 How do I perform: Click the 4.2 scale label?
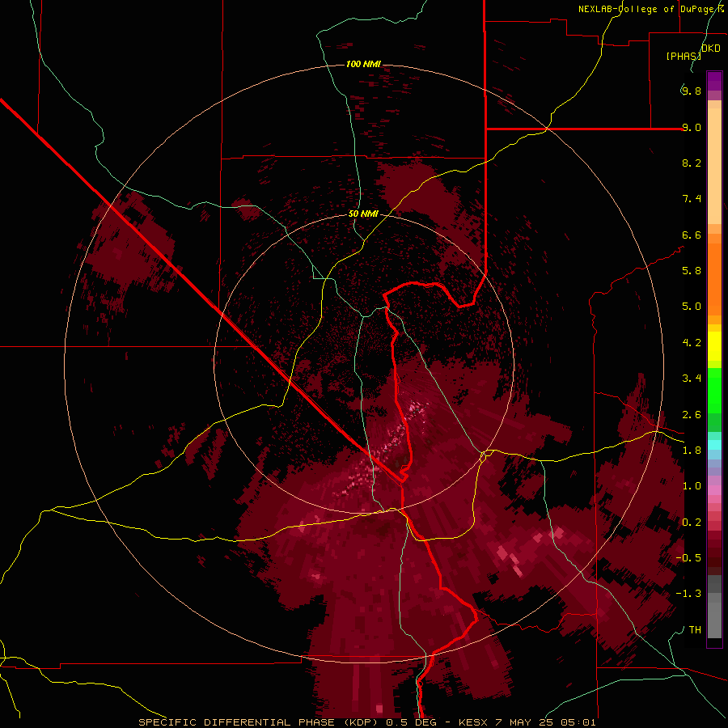tap(692, 343)
